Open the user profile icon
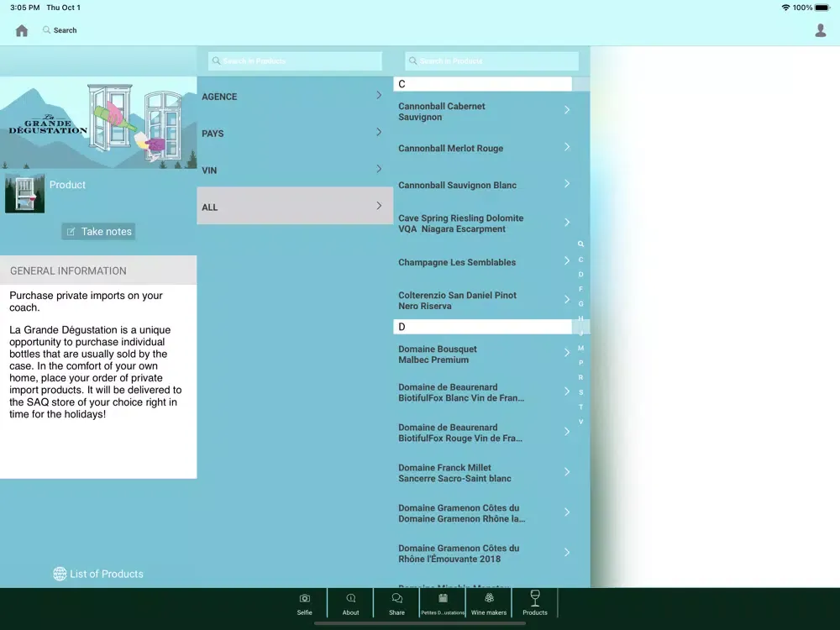 [820, 30]
